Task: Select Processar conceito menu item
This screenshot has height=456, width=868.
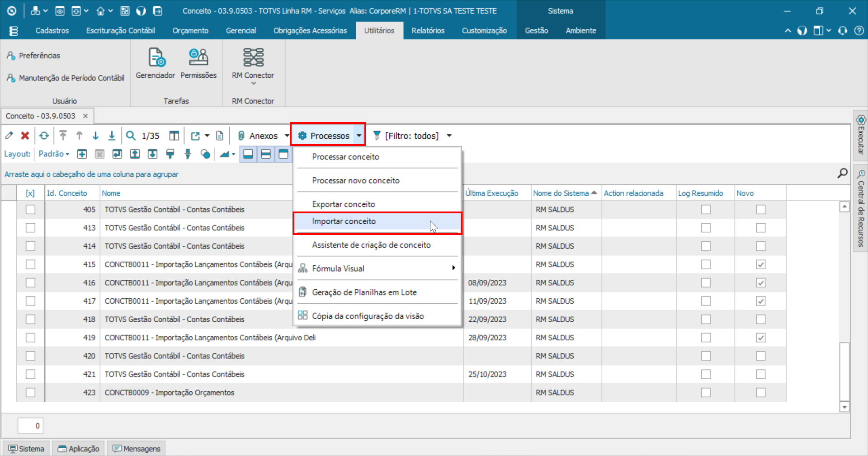Action: (377, 157)
